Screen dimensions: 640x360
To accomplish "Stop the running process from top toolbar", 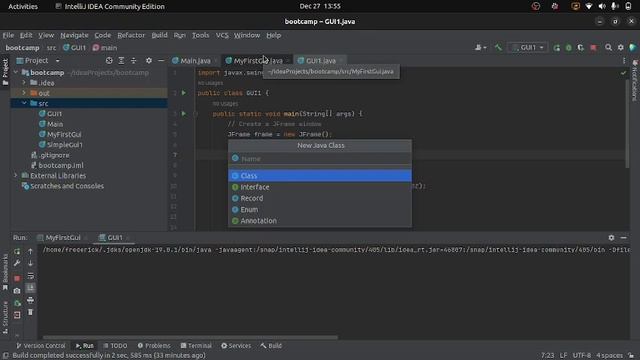I will click(x=593, y=48).
